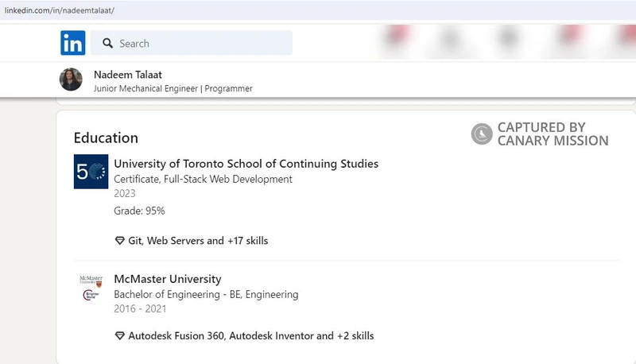Click the Search input field
This screenshot has height=364, width=636.
[x=192, y=43]
